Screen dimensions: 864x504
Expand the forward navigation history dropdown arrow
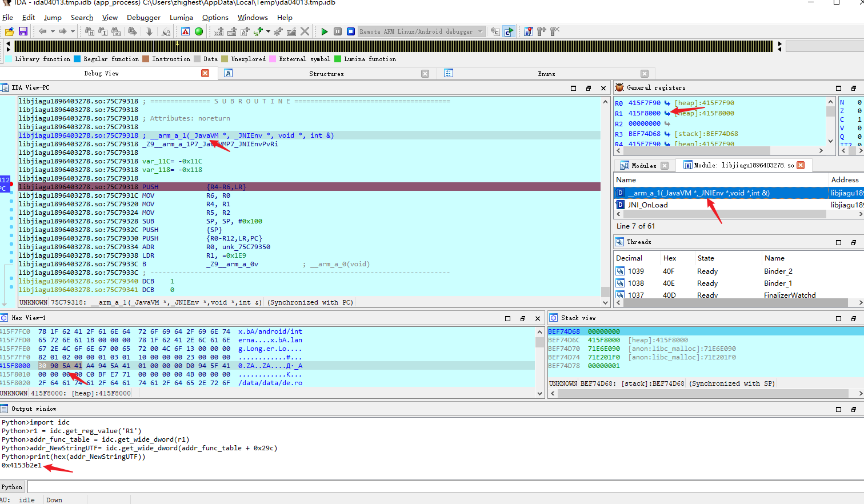click(73, 31)
